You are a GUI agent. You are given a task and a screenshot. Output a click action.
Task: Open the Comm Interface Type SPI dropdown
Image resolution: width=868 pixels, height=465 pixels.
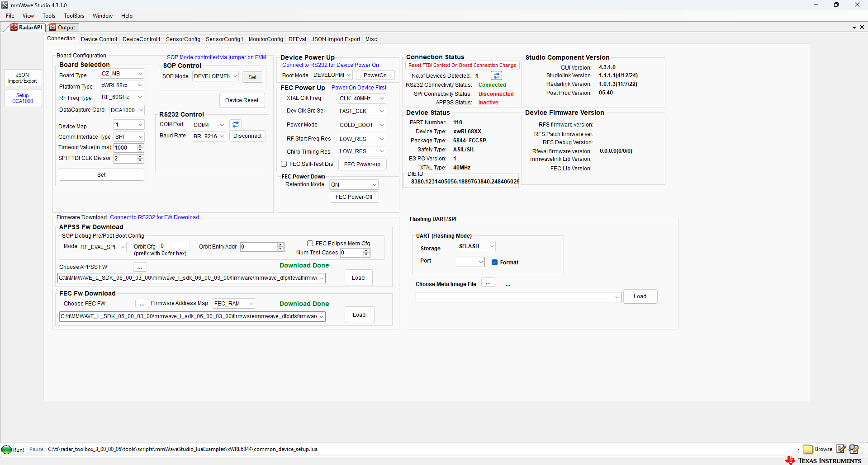pos(129,137)
